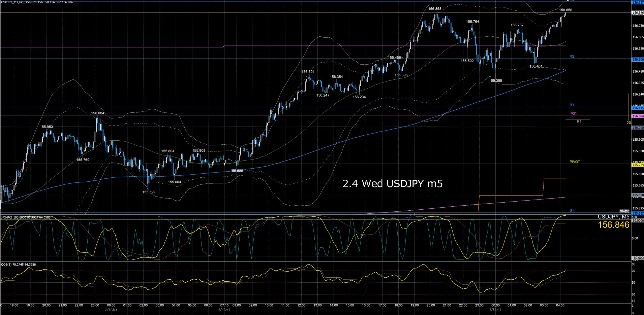
Task: Click the PIVOT line label
Action: coord(575,162)
